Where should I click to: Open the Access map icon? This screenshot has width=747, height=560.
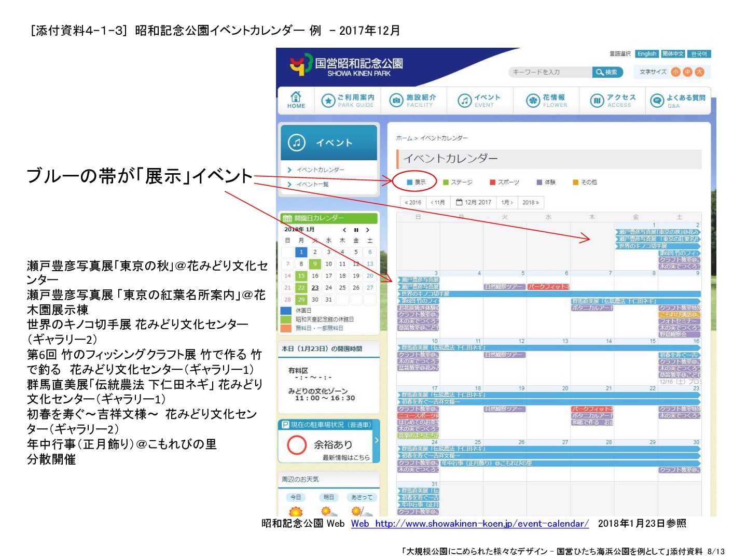597,101
